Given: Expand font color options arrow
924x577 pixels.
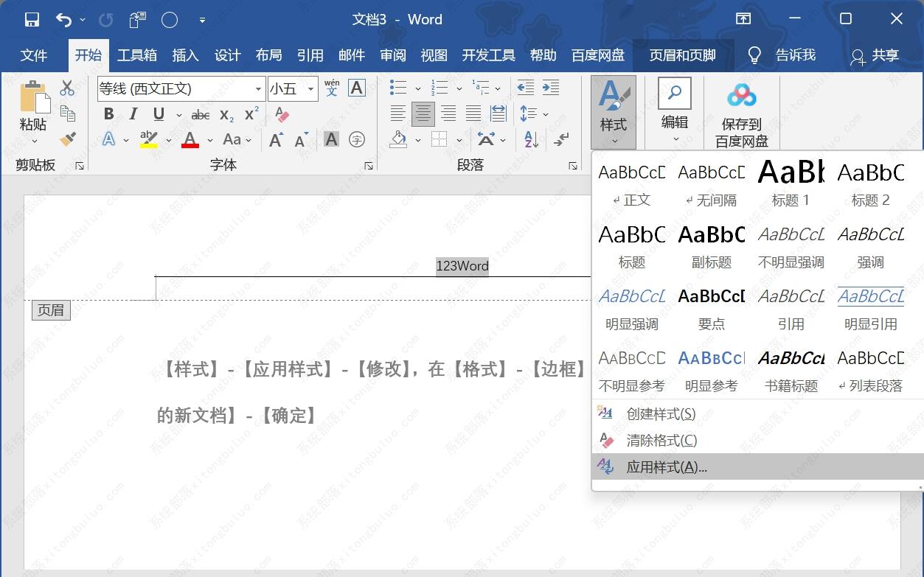Looking at the screenshot, I should pyautogui.click(x=210, y=140).
